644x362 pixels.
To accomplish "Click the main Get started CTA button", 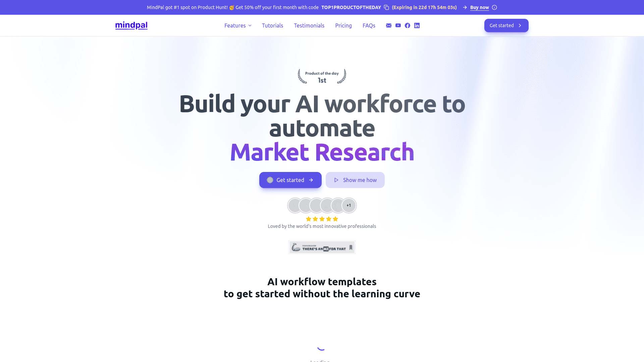I will pyautogui.click(x=290, y=179).
